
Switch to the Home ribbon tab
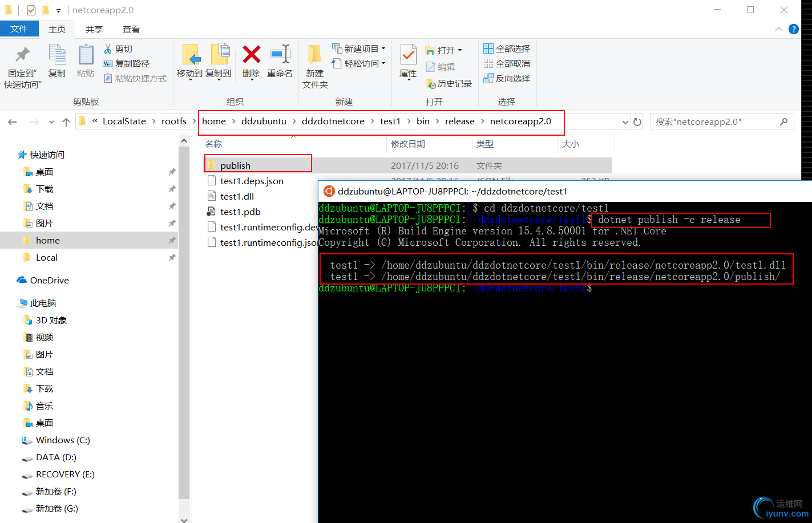click(57, 30)
